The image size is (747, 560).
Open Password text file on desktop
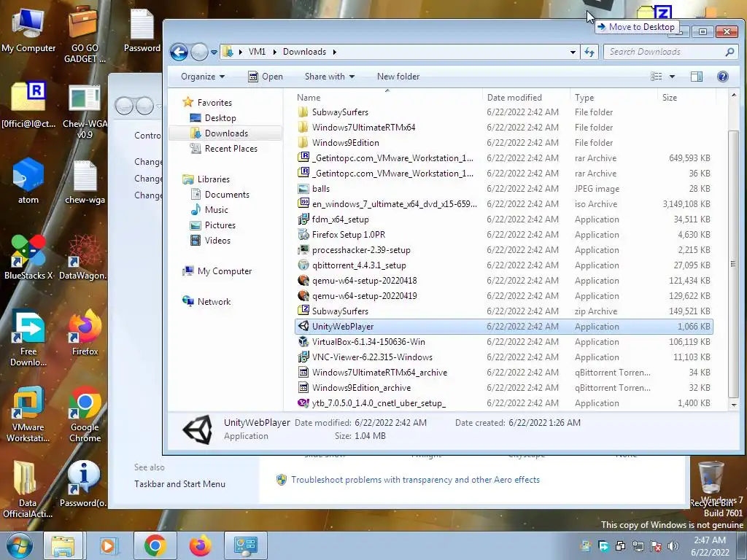pyautogui.click(x=142, y=29)
